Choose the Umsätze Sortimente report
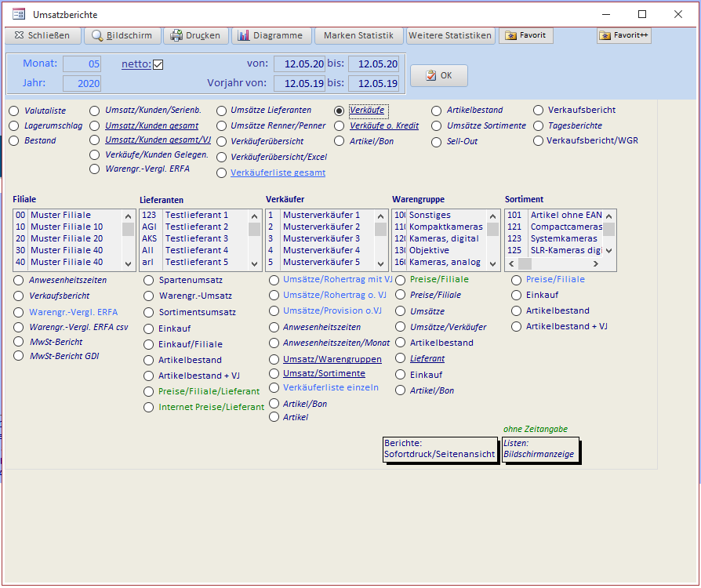Viewport: 701px width, 588px height. click(x=436, y=126)
